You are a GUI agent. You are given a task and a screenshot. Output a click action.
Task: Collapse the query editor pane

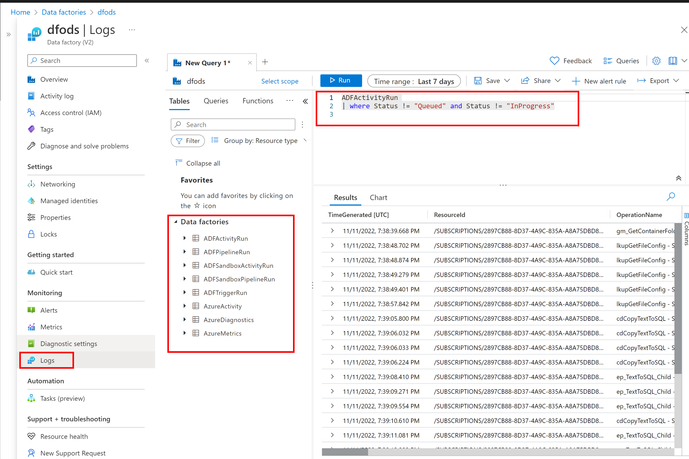tap(678, 178)
